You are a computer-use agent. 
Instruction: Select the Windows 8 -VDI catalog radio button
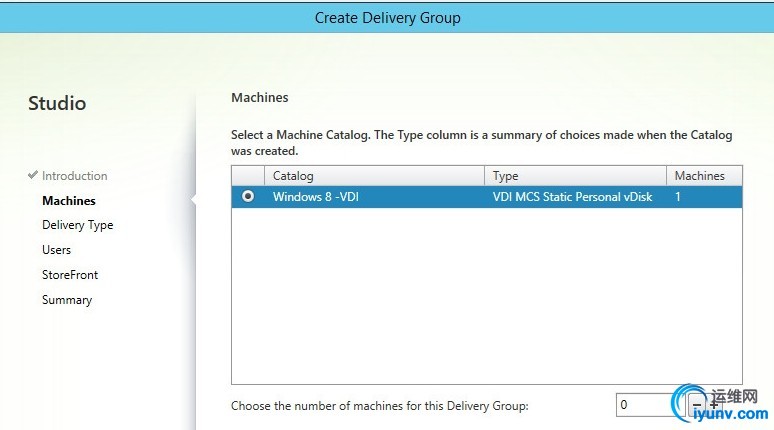(x=248, y=196)
